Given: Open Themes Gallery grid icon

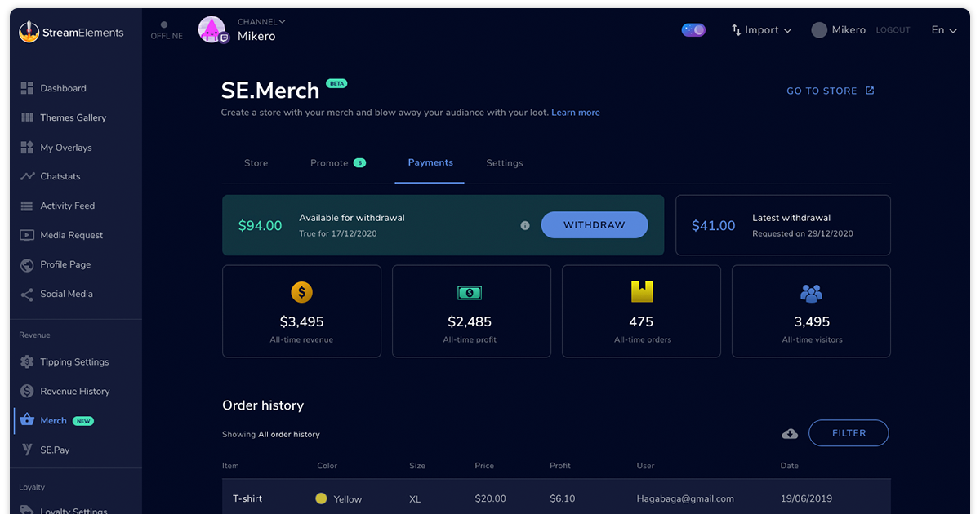Looking at the screenshot, I should [27, 117].
